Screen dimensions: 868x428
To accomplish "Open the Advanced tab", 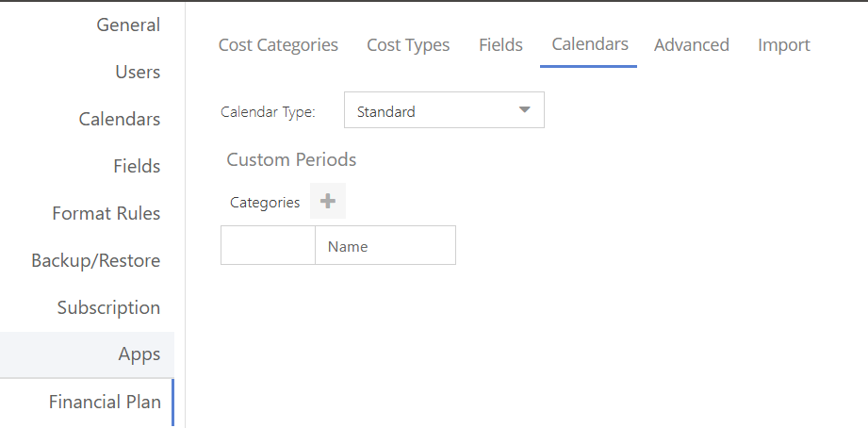I will 692,45.
